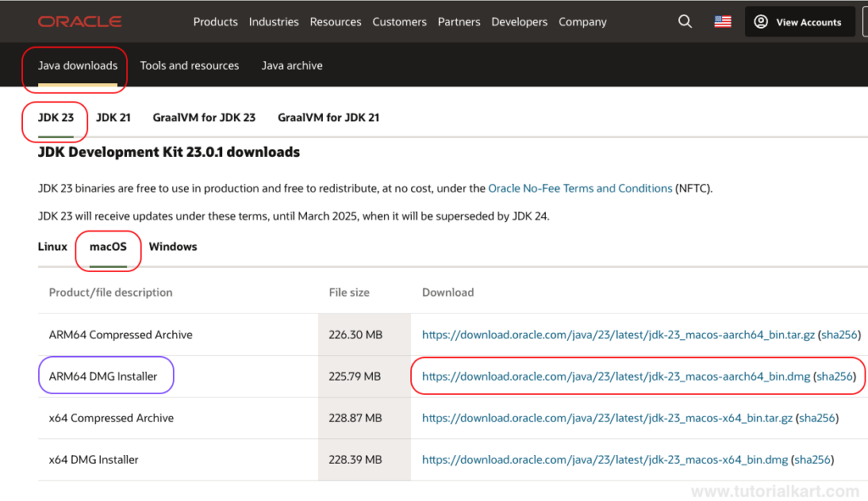Viewport: 868px width, 501px height.
Task: Click the View Accounts person icon
Action: (x=760, y=22)
